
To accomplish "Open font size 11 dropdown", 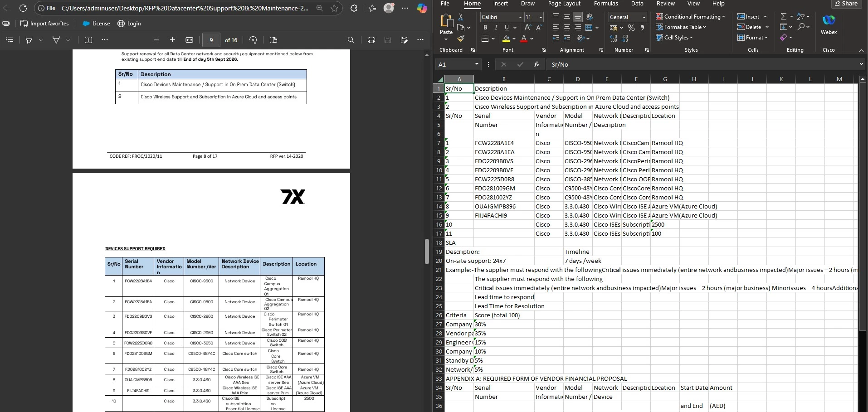I will 541,17.
